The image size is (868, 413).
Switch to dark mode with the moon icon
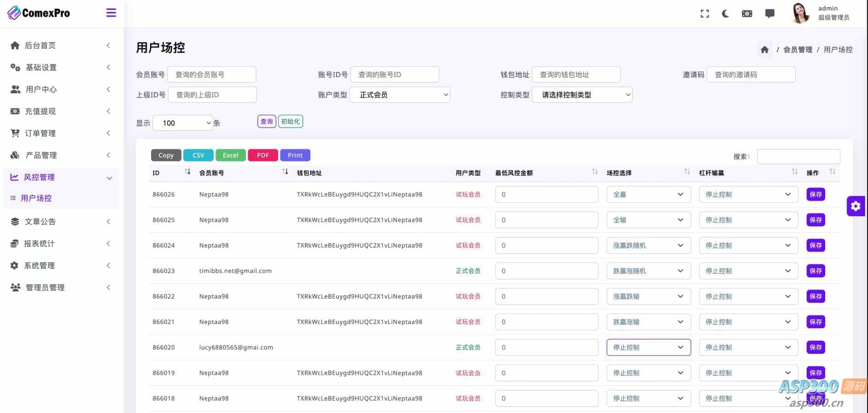coord(725,14)
